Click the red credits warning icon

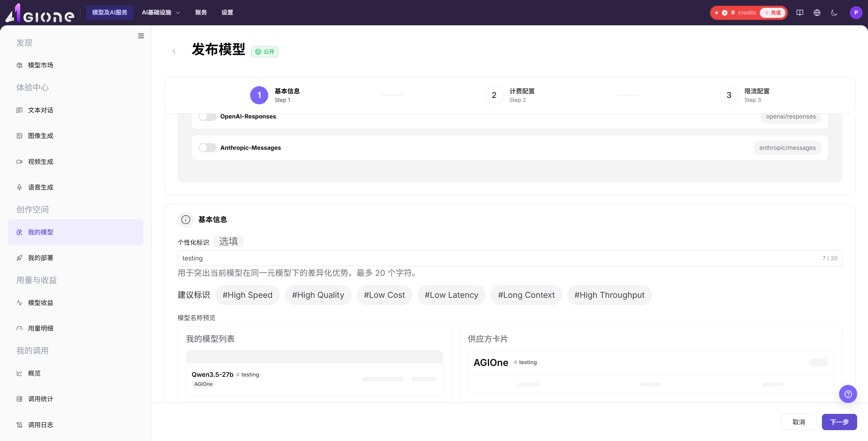click(725, 13)
